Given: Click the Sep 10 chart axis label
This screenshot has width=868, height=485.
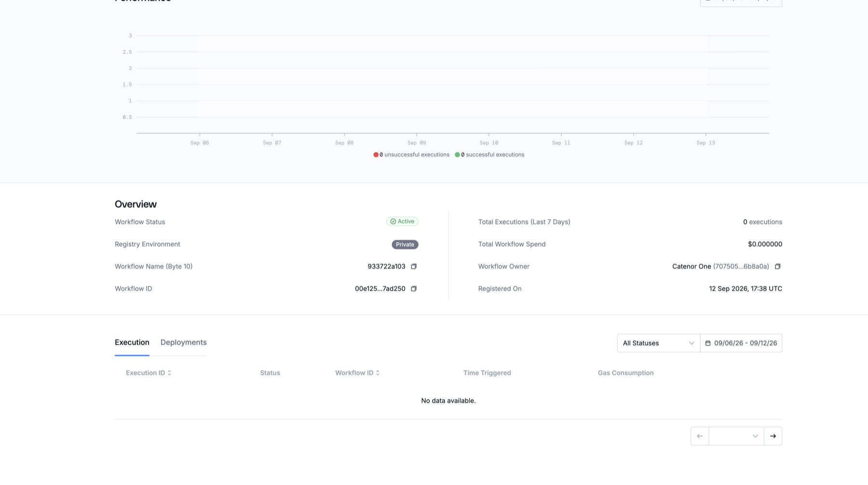Looking at the screenshot, I should pos(489,143).
